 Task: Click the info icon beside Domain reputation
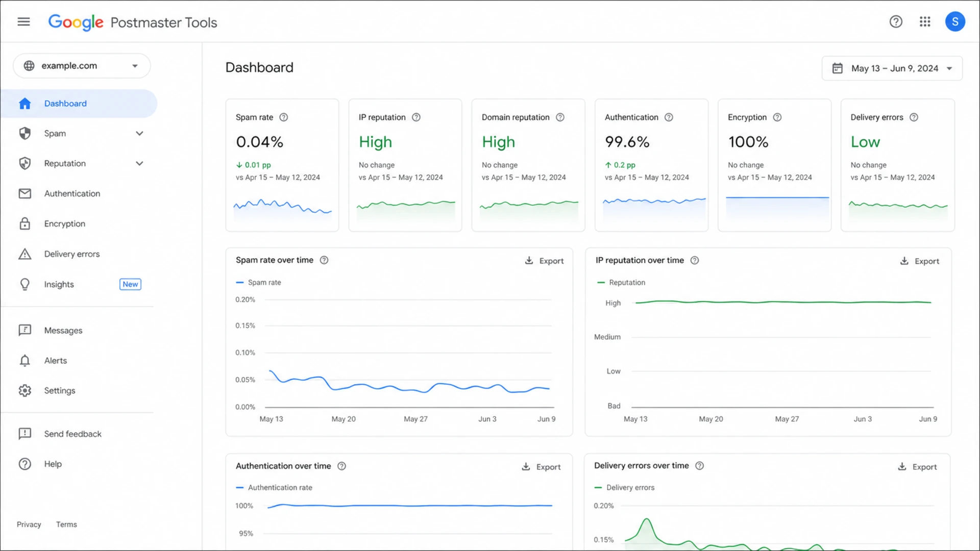tap(560, 117)
